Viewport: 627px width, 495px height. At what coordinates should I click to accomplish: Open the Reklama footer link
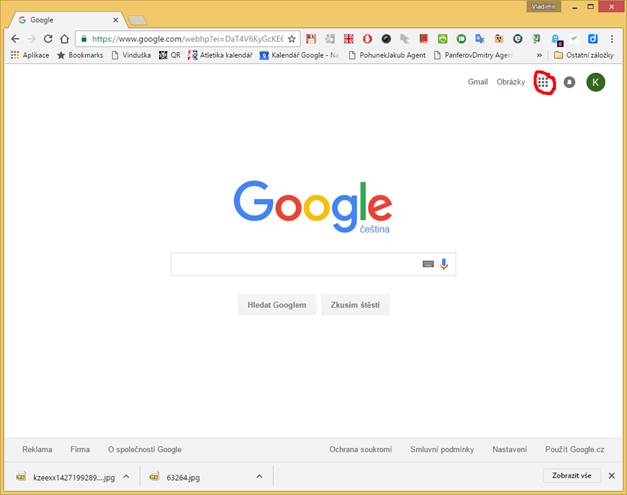[x=37, y=449]
